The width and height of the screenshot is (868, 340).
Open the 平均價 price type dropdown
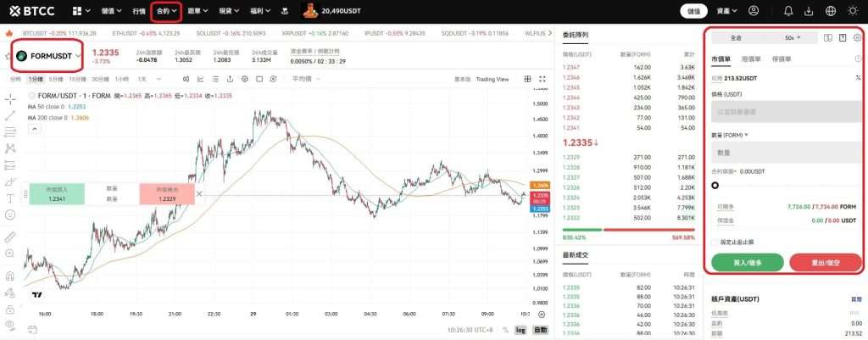[305, 79]
